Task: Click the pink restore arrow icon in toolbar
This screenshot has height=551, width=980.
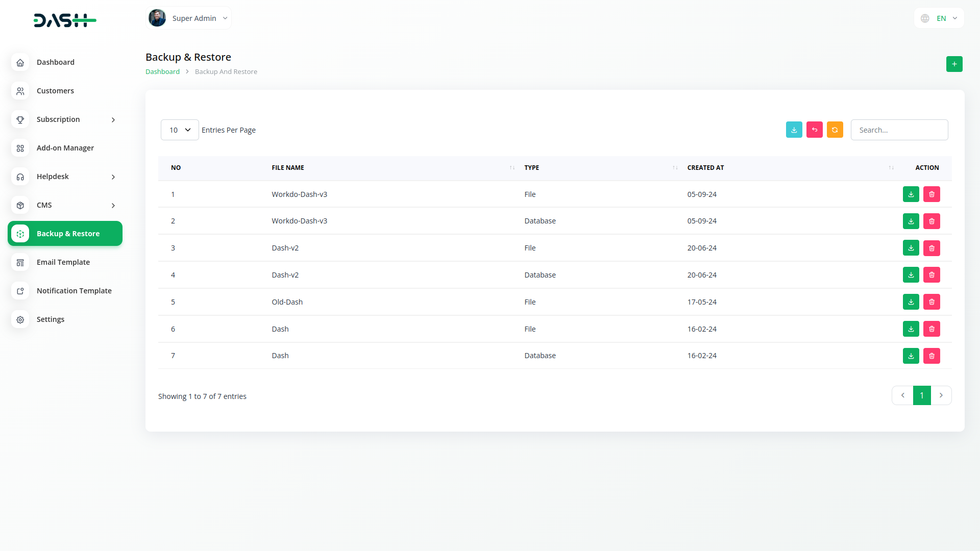Action: coord(814,130)
